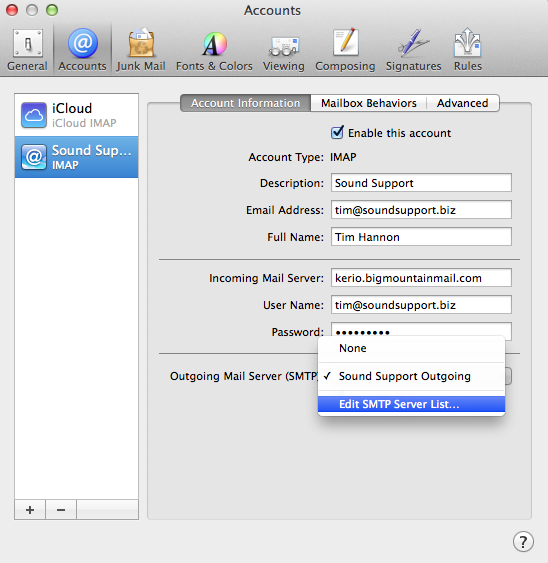
Task: Click the Incoming Mail Server field
Action: [421, 278]
